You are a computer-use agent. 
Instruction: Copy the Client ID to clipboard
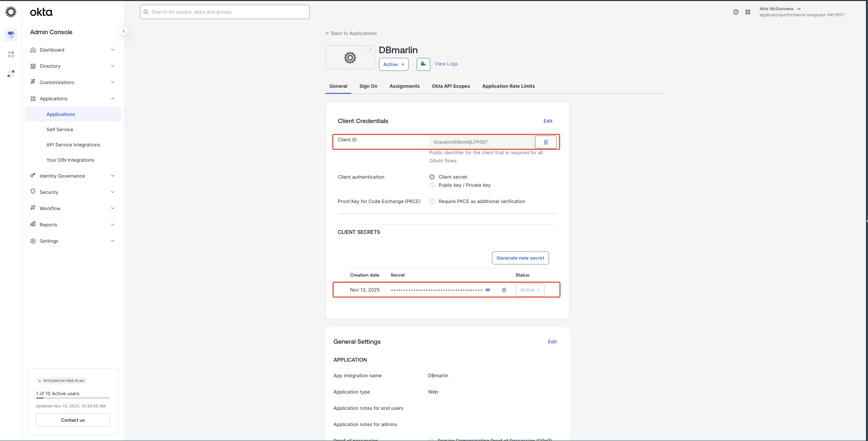(546, 142)
